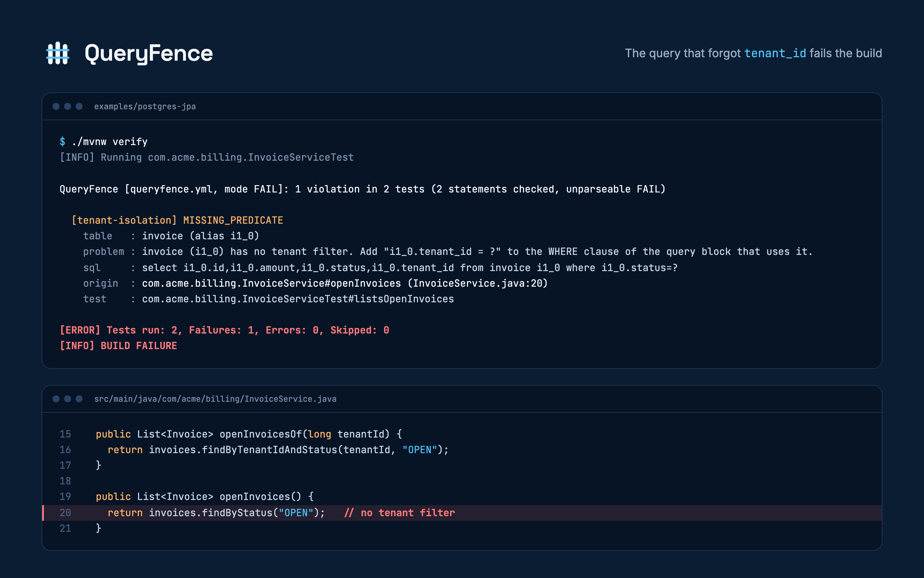The width and height of the screenshot is (924, 578).
Task: Click the problem row about missing tenant filter
Action: 448,252
